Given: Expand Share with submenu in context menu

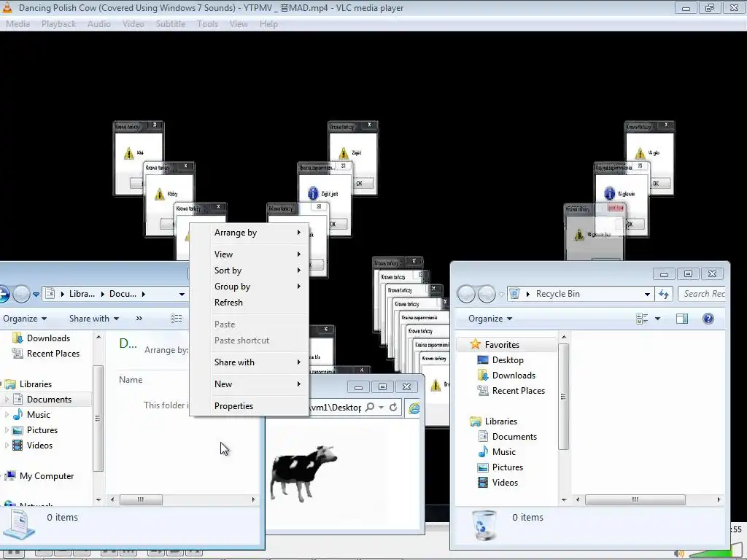Looking at the screenshot, I should tap(249, 362).
